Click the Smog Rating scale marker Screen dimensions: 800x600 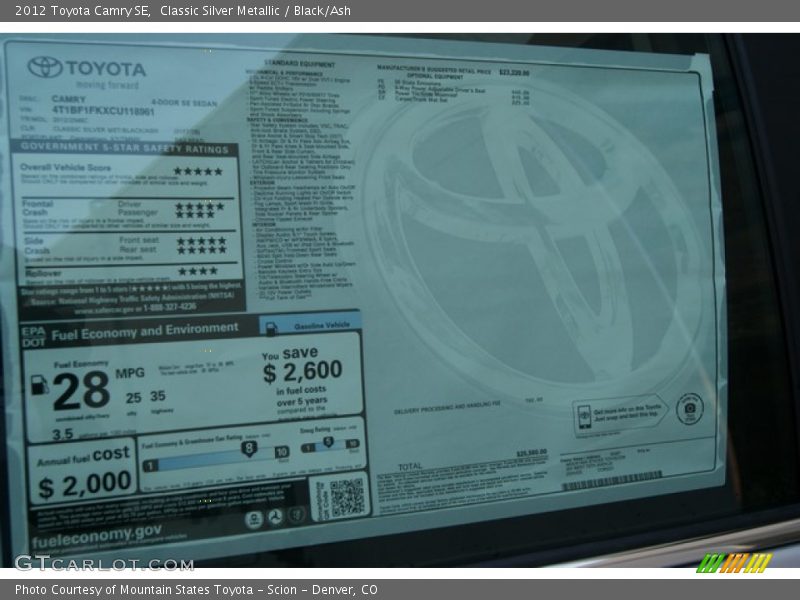point(329,444)
